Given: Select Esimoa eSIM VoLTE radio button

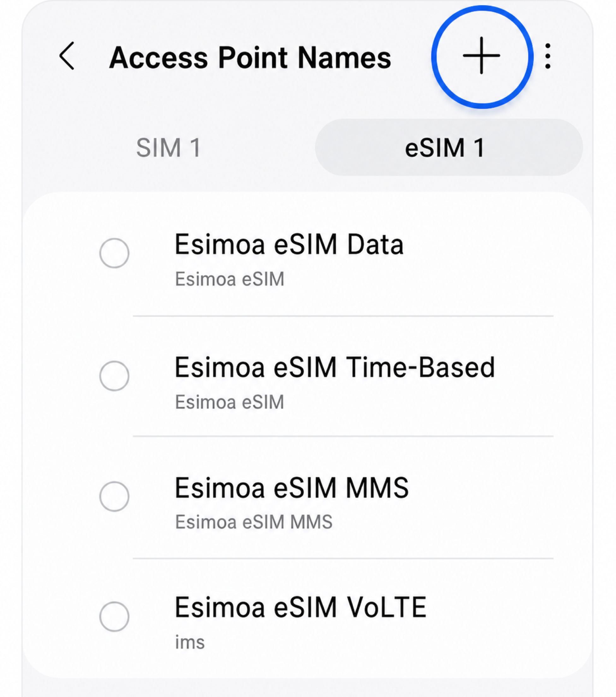Looking at the screenshot, I should pyautogui.click(x=114, y=617).
